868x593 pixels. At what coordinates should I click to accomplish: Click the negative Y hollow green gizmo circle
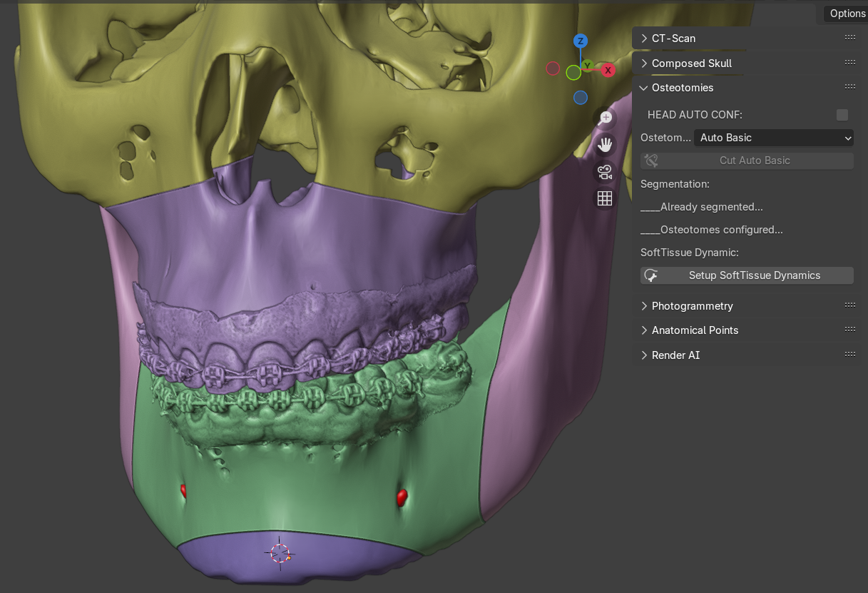coord(573,72)
